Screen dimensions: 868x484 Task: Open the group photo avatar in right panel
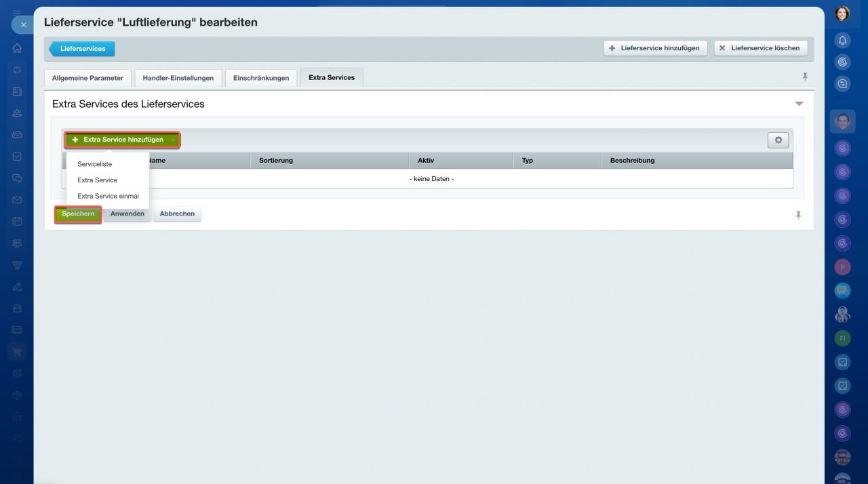click(x=842, y=315)
